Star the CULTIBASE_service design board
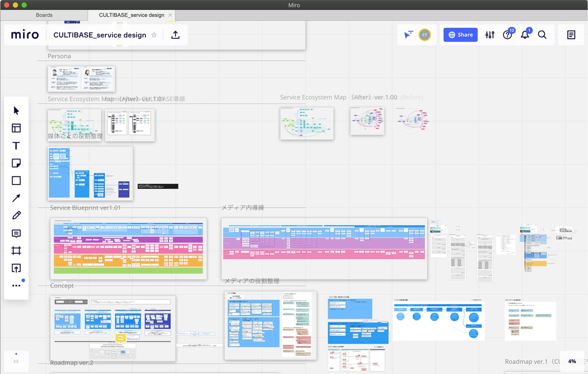This screenshot has width=588, height=374. tap(154, 35)
